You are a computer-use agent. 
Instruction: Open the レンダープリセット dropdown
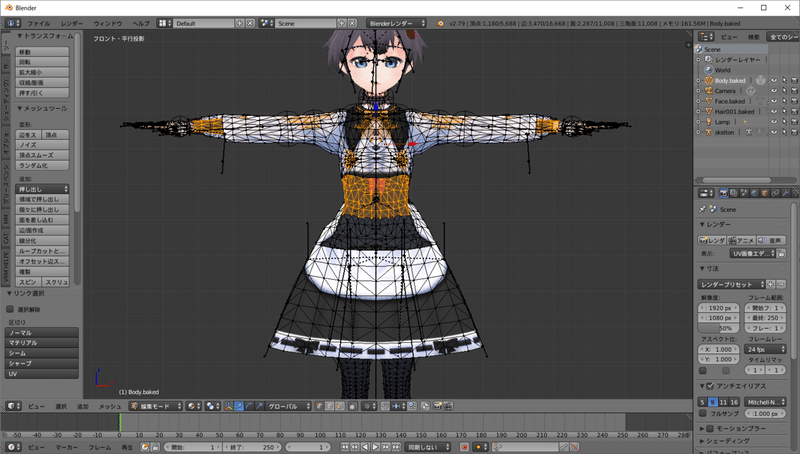(x=731, y=284)
